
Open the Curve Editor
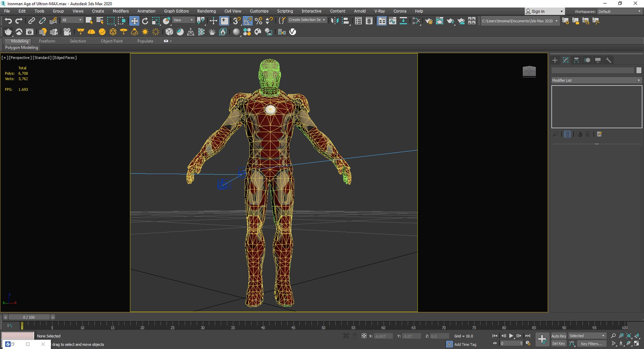(392, 21)
